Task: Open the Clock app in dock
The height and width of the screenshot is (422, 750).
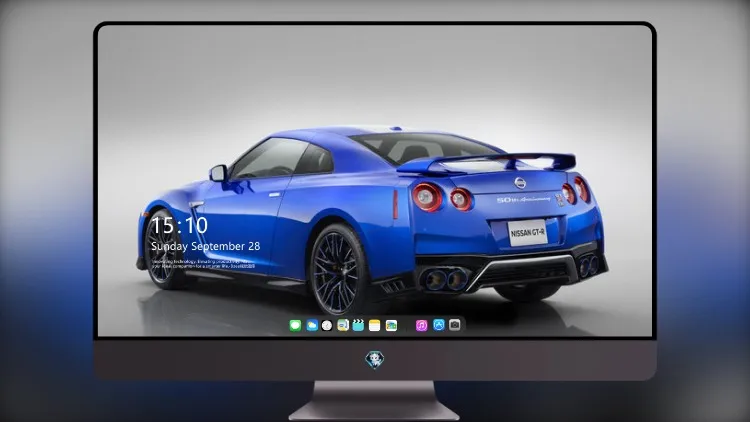Action: [x=327, y=326]
